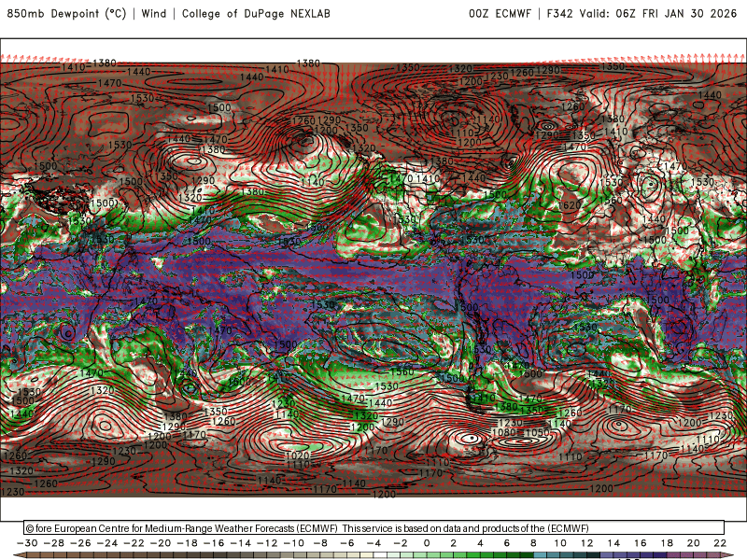This screenshot has width=747, height=560.
Task: Click the '1020' contour label on the map
Action: tap(298, 455)
